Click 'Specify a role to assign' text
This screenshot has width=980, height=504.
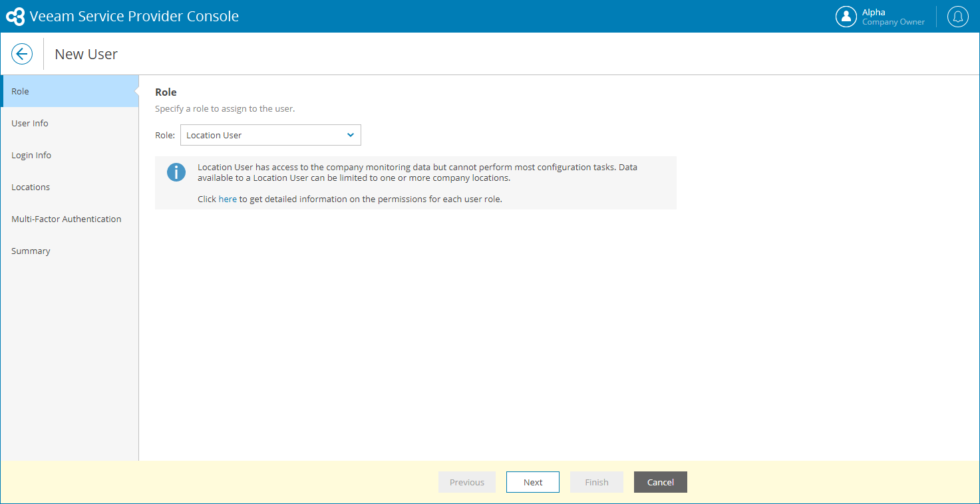click(225, 108)
